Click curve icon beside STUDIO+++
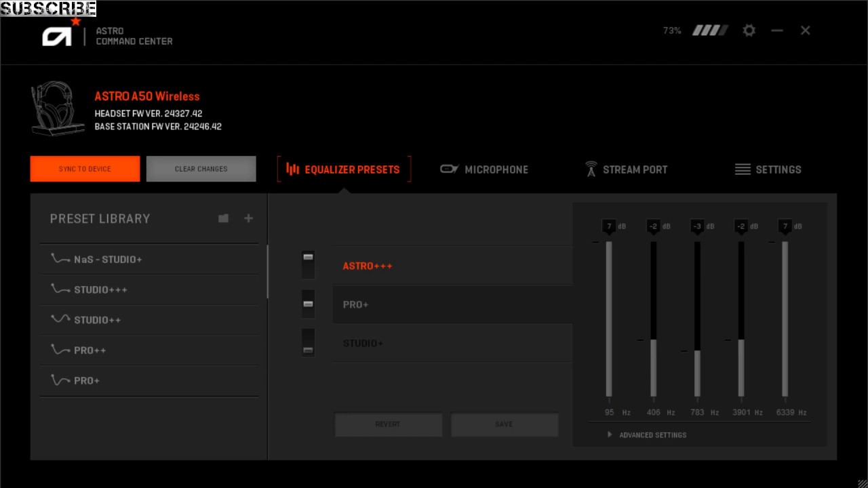868x488 pixels. click(60, 289)
